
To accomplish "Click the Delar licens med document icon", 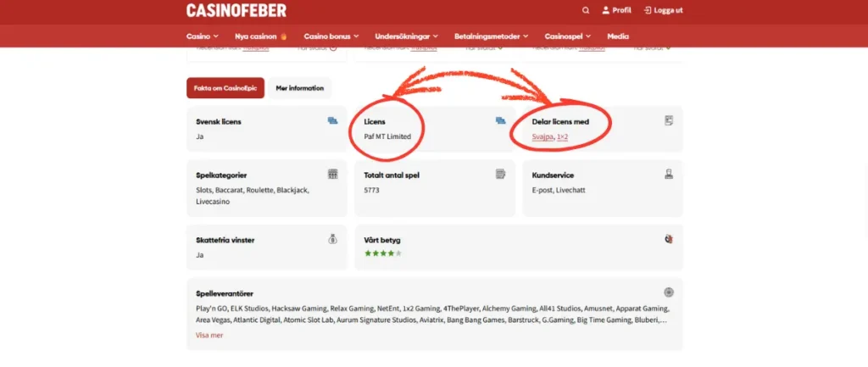I will point(669,120).
